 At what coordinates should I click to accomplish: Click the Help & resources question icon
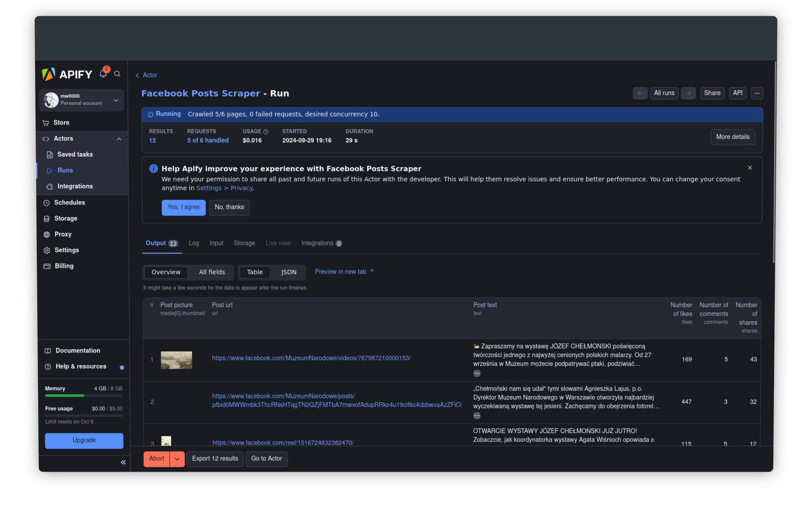pos(48,367)
